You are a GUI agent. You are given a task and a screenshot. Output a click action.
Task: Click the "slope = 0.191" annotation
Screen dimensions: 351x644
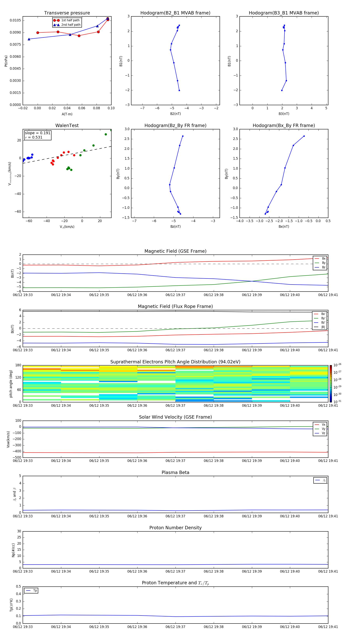(x=38, y=133)
